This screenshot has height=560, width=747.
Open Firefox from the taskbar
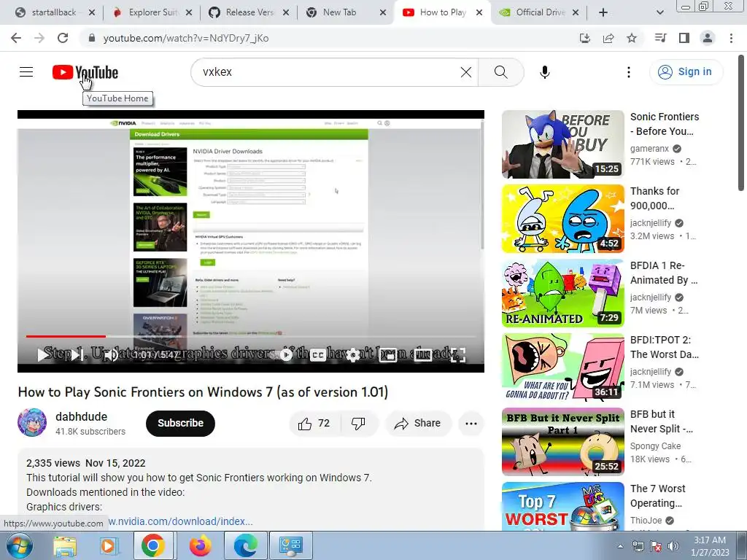click(200, 545)
